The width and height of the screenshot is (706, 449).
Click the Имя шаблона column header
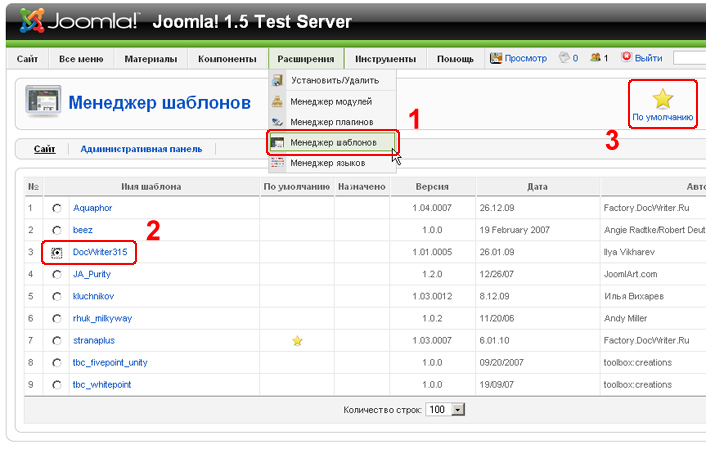(151, 186)
